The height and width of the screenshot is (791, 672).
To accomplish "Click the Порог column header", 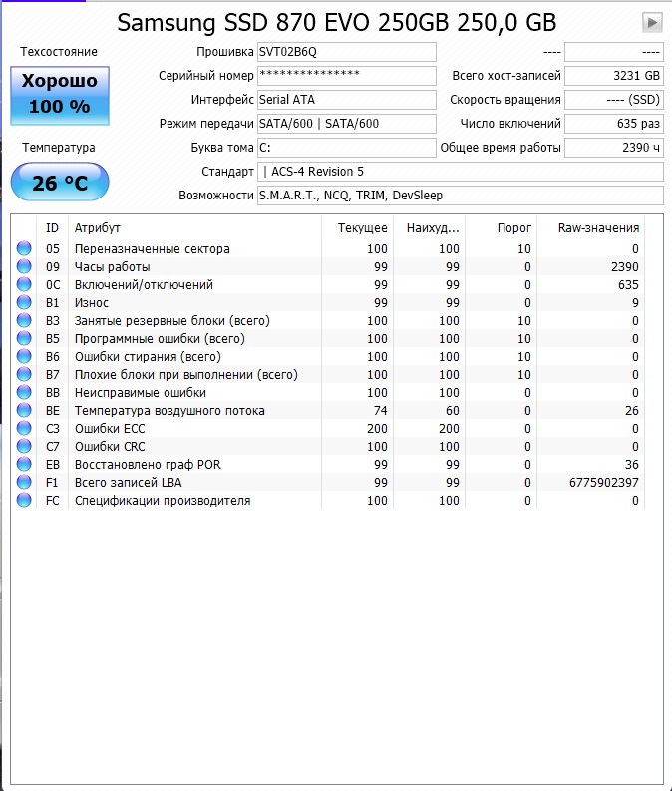I will click(x=502, y=228).
